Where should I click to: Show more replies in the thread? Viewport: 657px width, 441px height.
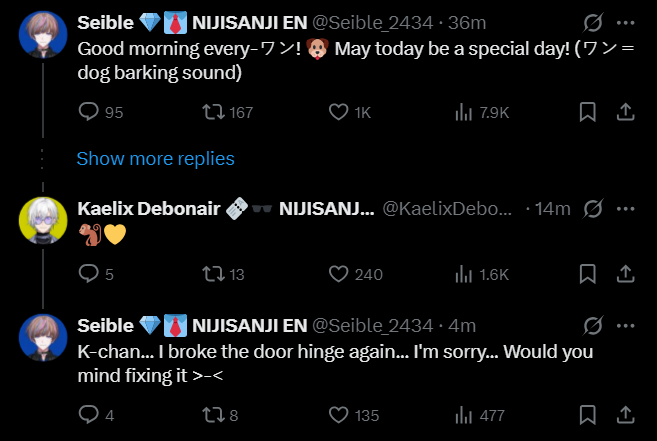point(155,158)
